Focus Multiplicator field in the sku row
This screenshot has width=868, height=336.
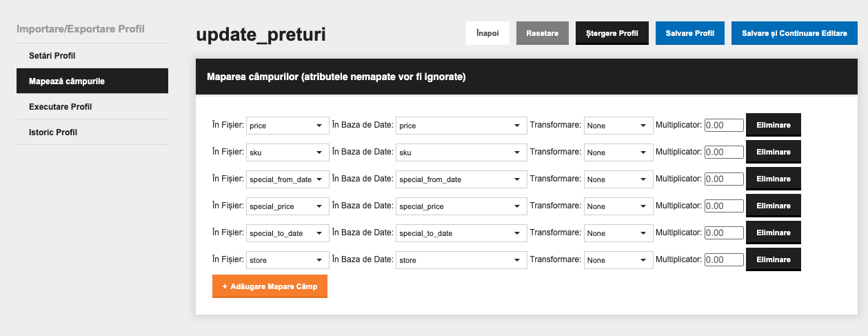724,152
